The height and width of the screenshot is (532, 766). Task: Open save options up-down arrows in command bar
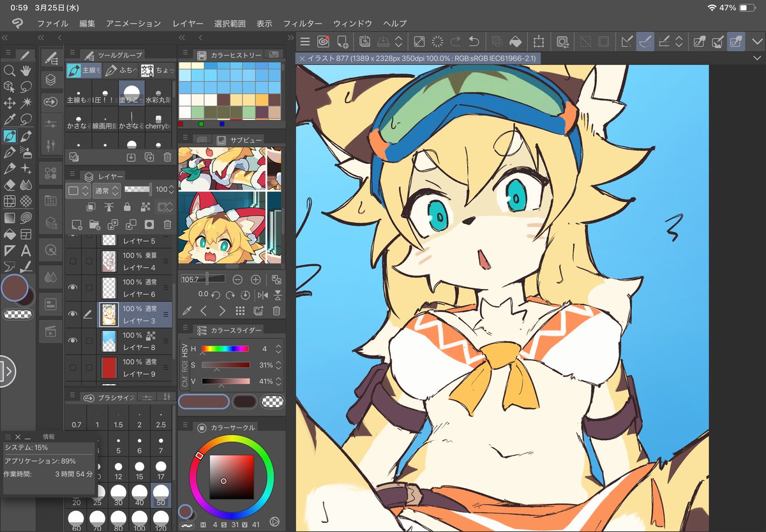[x=399, y=42]
